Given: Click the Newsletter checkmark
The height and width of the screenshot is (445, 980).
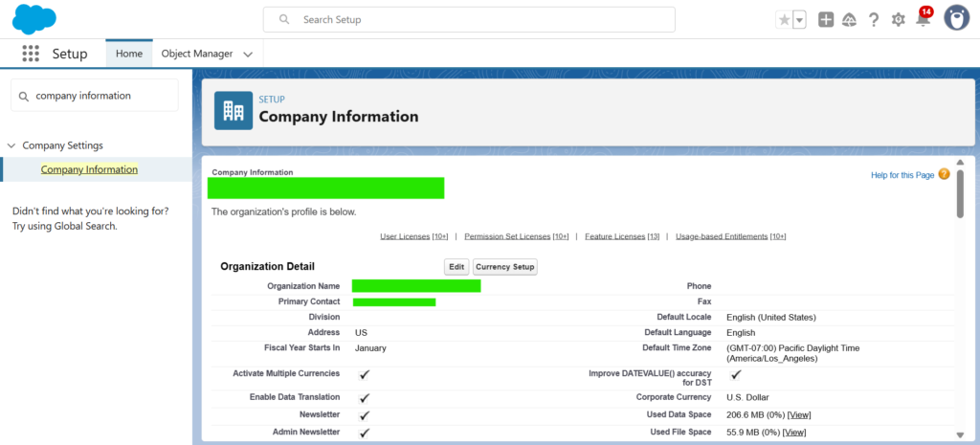Looking at the screenshot, I should coord(365,415).
